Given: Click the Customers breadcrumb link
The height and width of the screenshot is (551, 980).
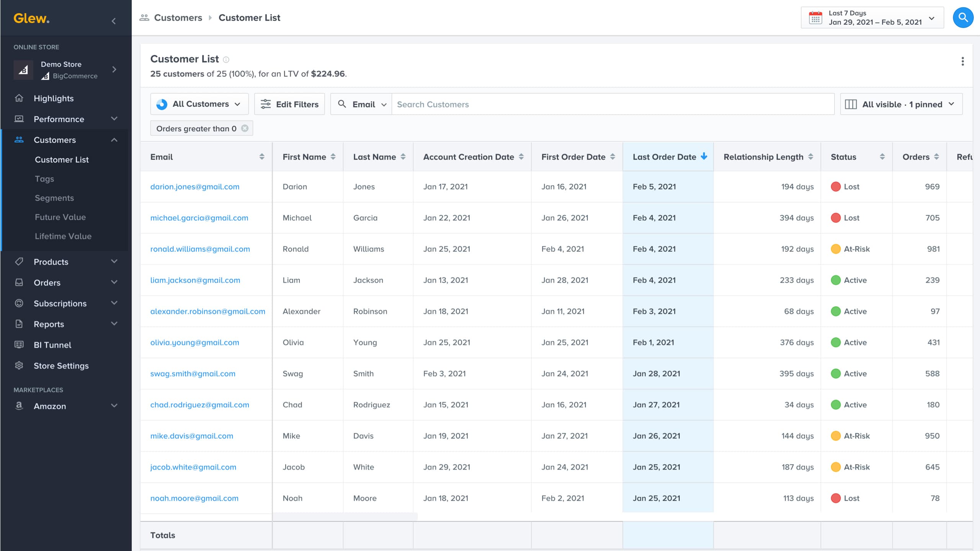Looking at the screenshot, I should (x=178, y=18).
